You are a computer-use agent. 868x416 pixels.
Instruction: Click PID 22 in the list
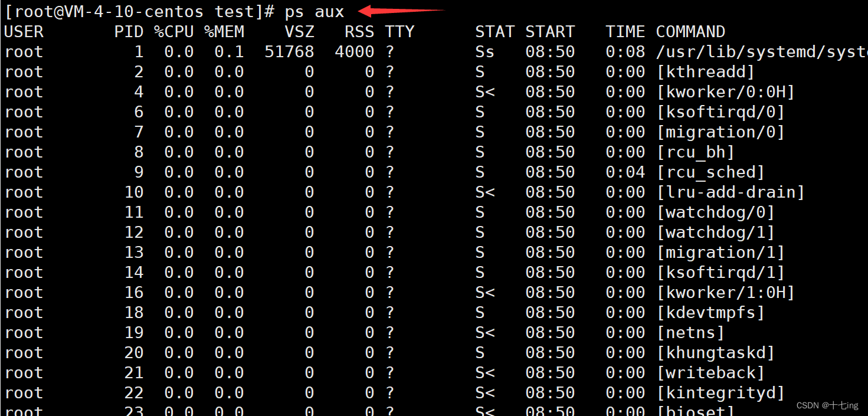pyautogui.click(x=134, y=393)
